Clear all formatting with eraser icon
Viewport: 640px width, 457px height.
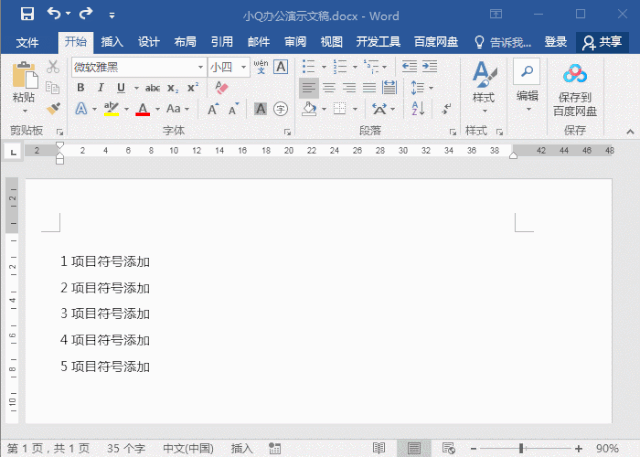[222, 87]
